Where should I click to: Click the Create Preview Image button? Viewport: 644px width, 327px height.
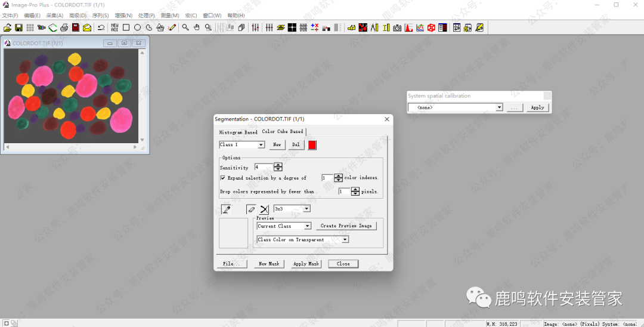(x=346, y=226)
